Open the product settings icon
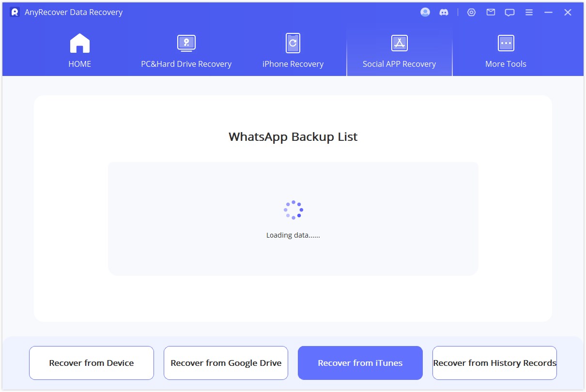 click(x=472, y=12)
